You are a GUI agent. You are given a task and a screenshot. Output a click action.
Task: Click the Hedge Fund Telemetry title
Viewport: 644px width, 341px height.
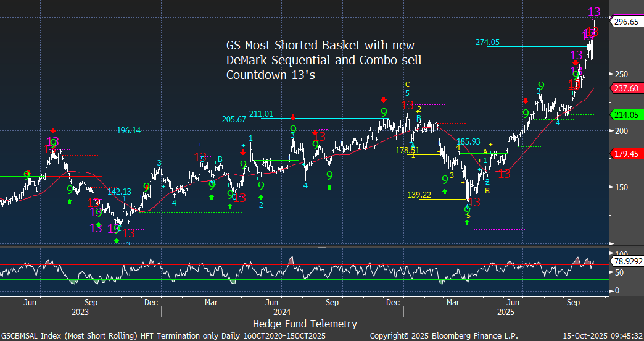(x=304, y=323)
